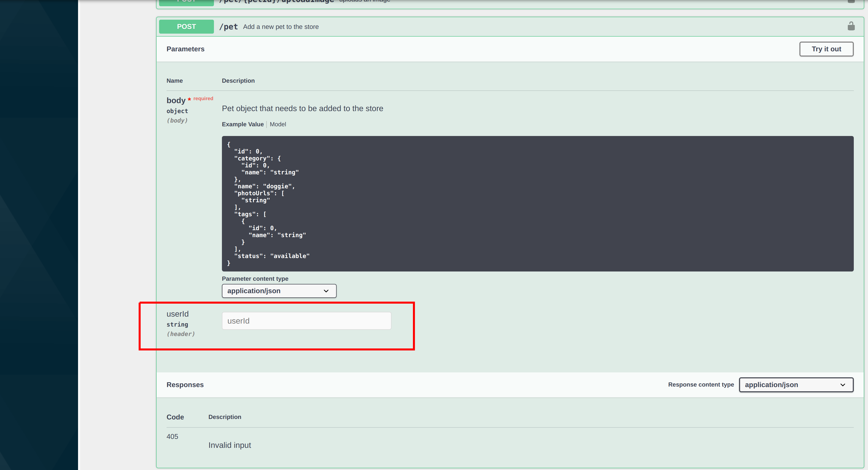Switch to the Model tab

(278, 124)
